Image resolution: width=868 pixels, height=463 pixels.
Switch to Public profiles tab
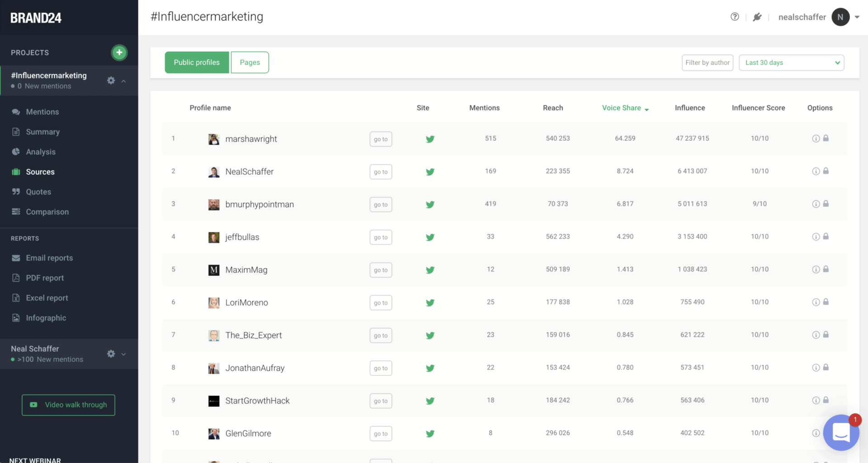point(197,62)
